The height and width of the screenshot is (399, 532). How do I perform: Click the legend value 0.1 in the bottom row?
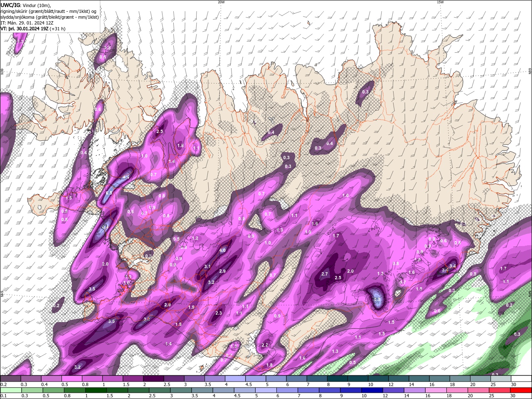(x=3, y=396)
